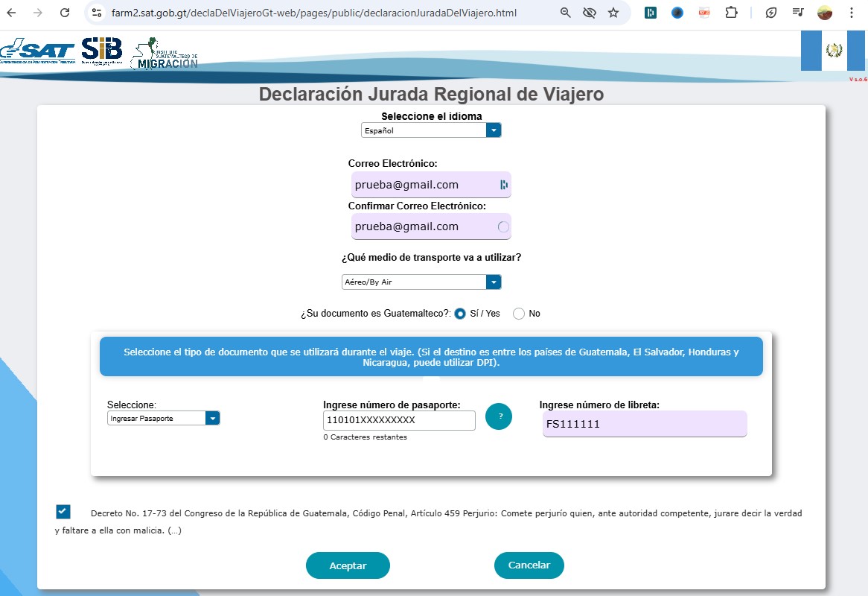
Task: Open the zoom magnifier icon in address bar
Action: coord(566,13)
